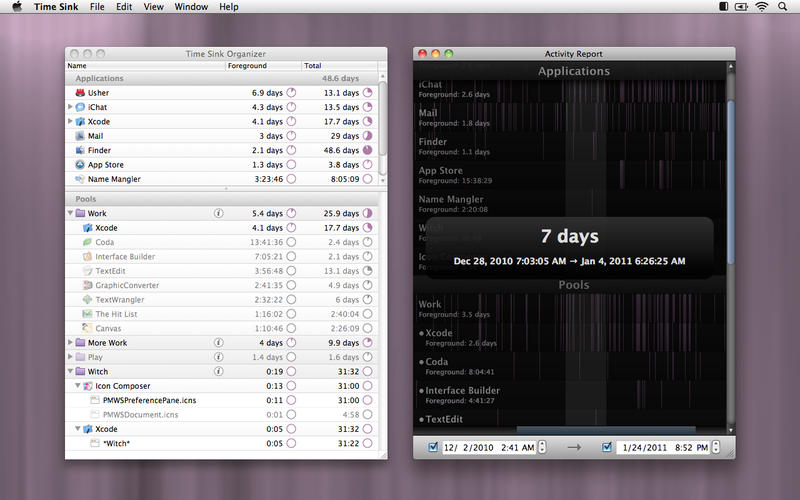Click the Canvas app icon
Viewport: 800px width, 500px height.
click(x=88, y=328)
